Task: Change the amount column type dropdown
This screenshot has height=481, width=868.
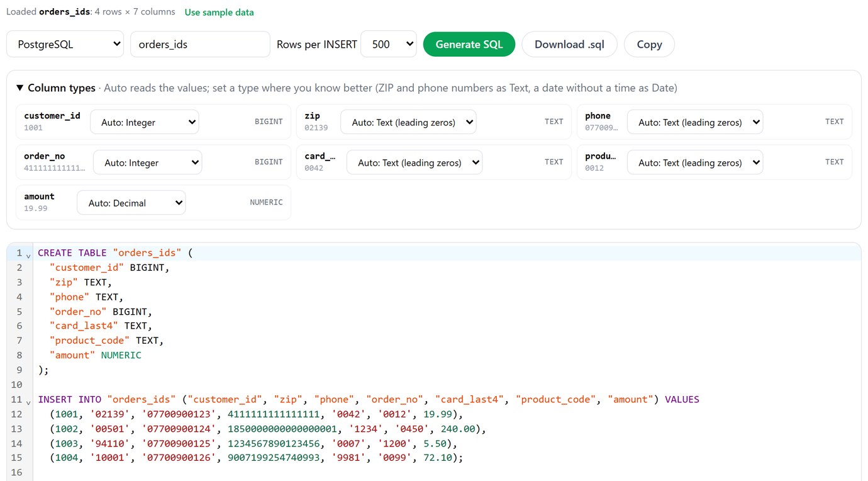Action: [131, 203]
